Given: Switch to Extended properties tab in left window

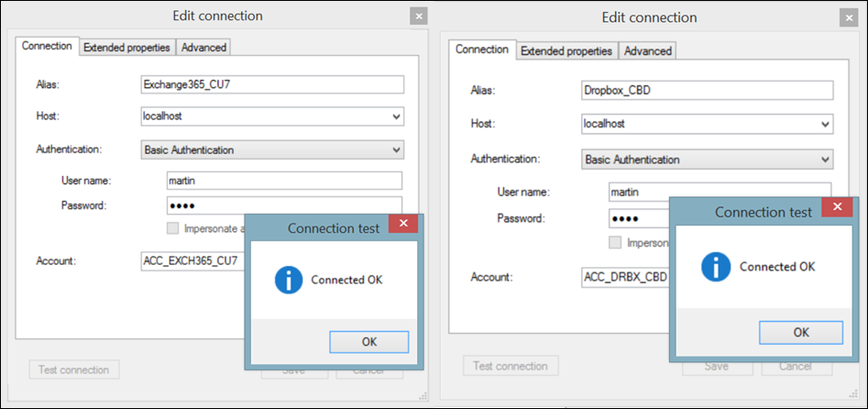Looking at the screenshot, I should pyautogui.click(x=126, y=47).
